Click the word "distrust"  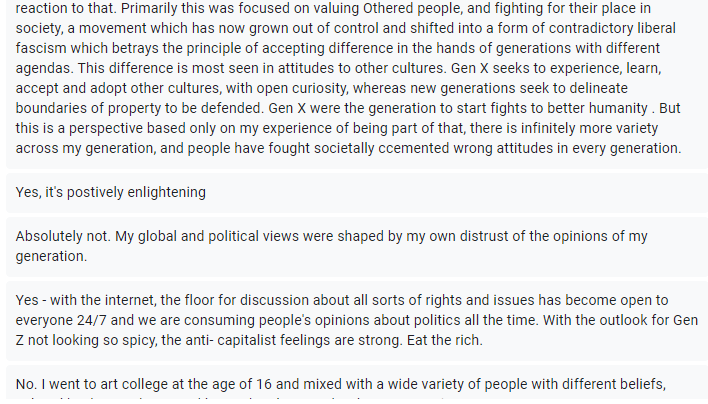click(x=447, y=237)
